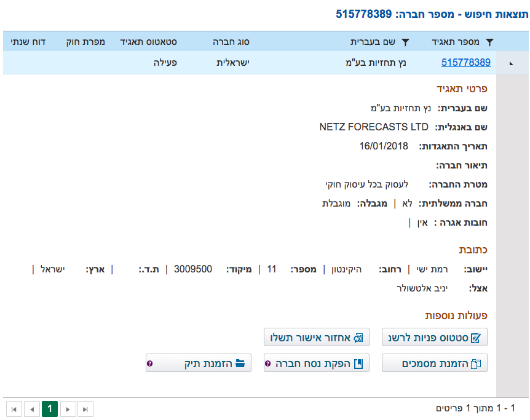This screenshot has height=420, width=530.
Task: Click name cell נץ תחזיות בע"מ in table row
Action: click(x=376, y=63)
